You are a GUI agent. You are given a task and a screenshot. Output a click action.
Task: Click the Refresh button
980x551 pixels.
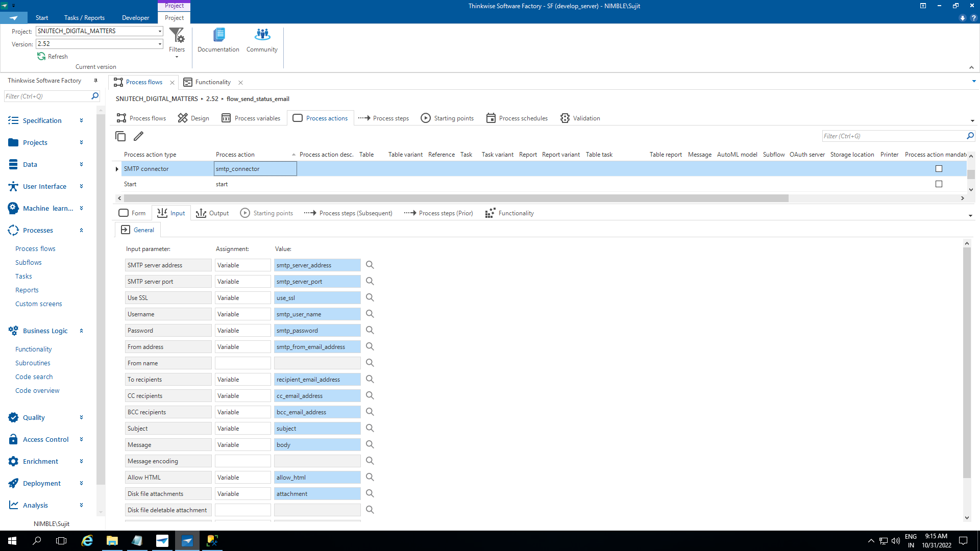(53, 57)
